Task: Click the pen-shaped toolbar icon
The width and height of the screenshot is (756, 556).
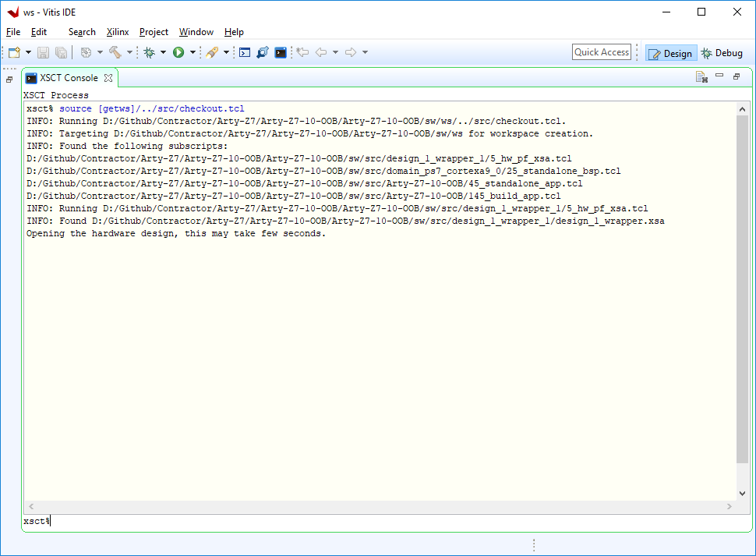Action: click(212, 52)
